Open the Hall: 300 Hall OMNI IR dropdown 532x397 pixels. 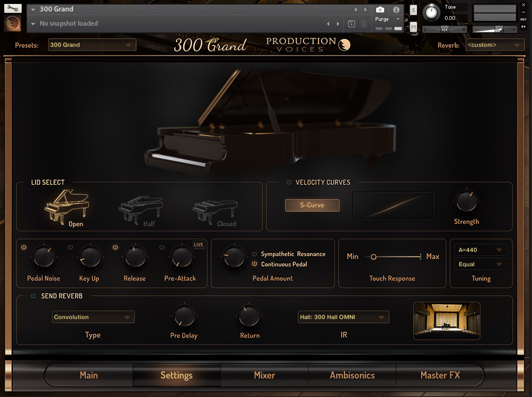click(343, 317)
